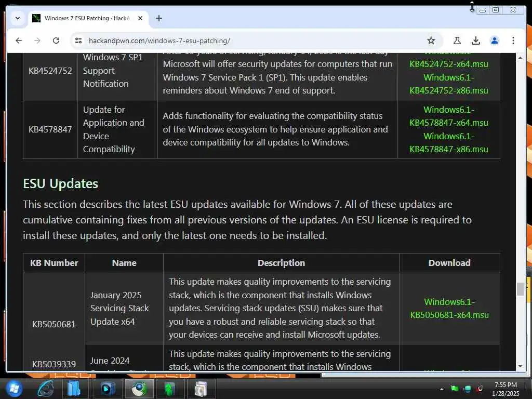Screen dimensions: 532x399
Task: Click the green flag Action Center tray icon
Action: pyautogui.click(x=454, y=389)
